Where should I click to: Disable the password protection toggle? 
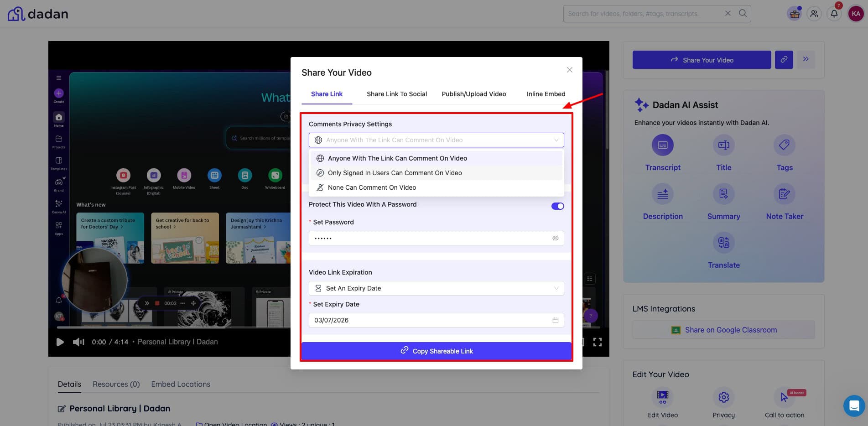pyautogui.click(x=557, y=206)
